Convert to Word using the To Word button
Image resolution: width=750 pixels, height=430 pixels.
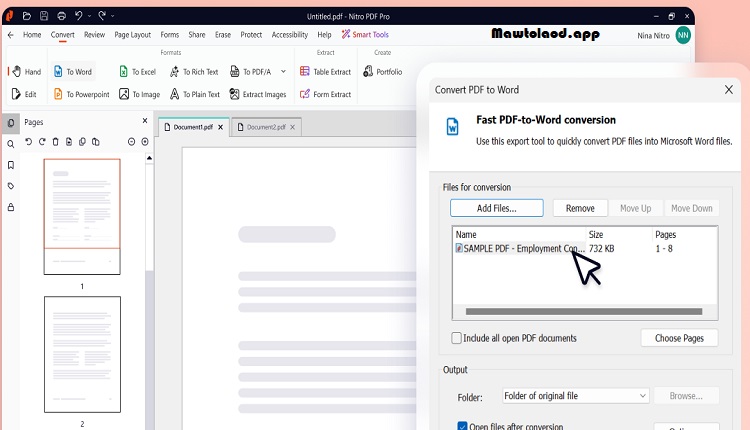[73, 72]
